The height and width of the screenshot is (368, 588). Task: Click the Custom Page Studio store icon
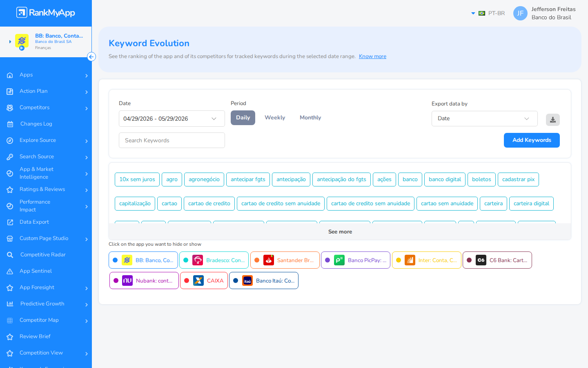click(10, 239)
